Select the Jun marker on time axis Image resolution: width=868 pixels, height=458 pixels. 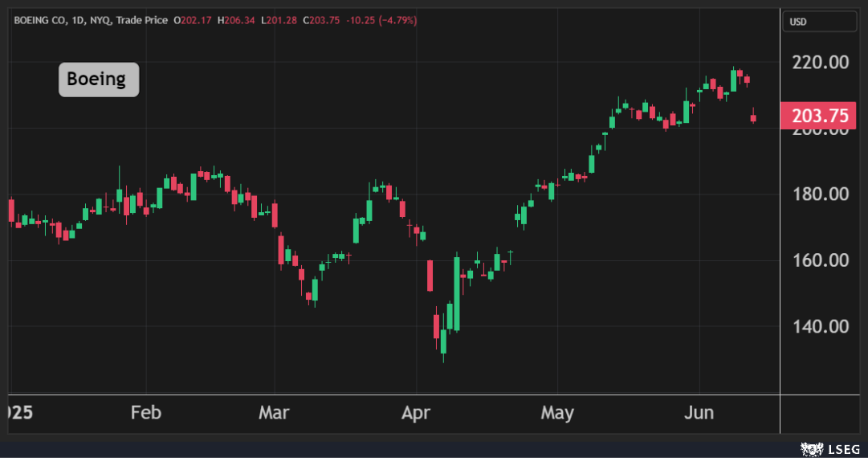pyautogui.click(x=699, y=413)
